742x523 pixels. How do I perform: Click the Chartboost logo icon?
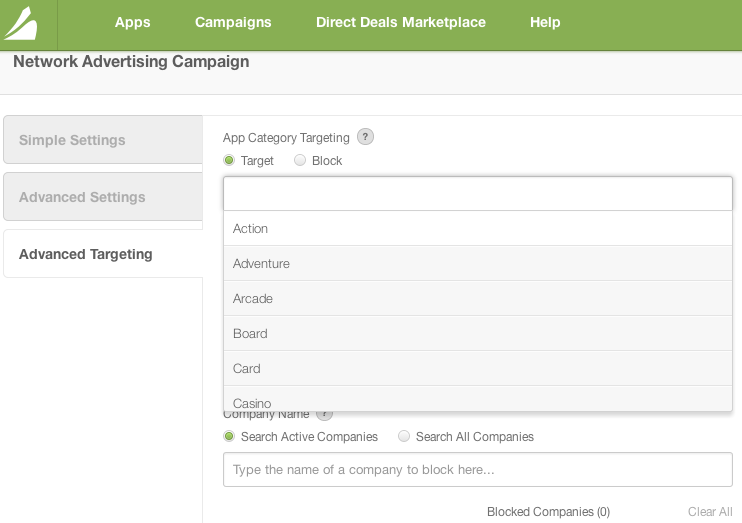coord(20,23)
